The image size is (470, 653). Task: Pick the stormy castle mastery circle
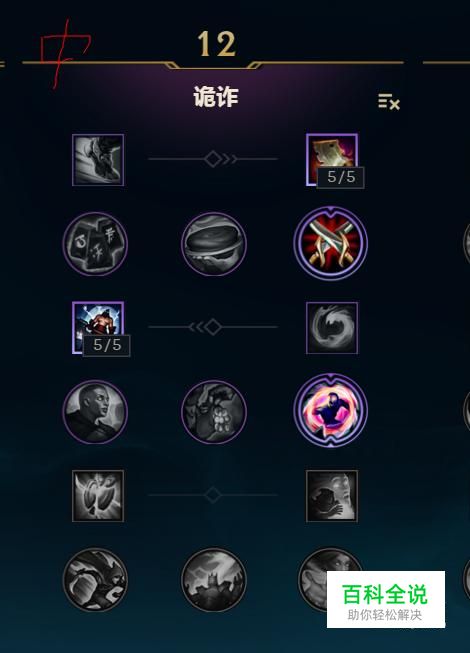(x=214, y=580)
